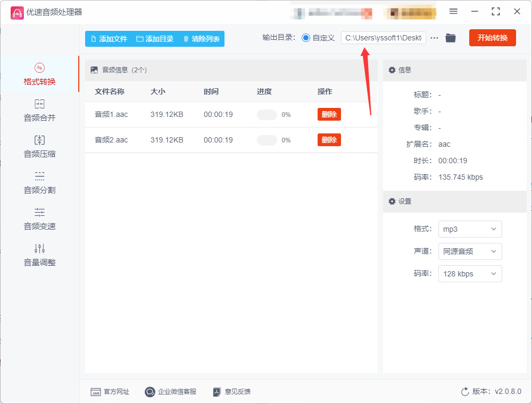Browse output path with the ellipsis icon
Image resolution: width=532 pixels, height=404 pixels.
434,38
